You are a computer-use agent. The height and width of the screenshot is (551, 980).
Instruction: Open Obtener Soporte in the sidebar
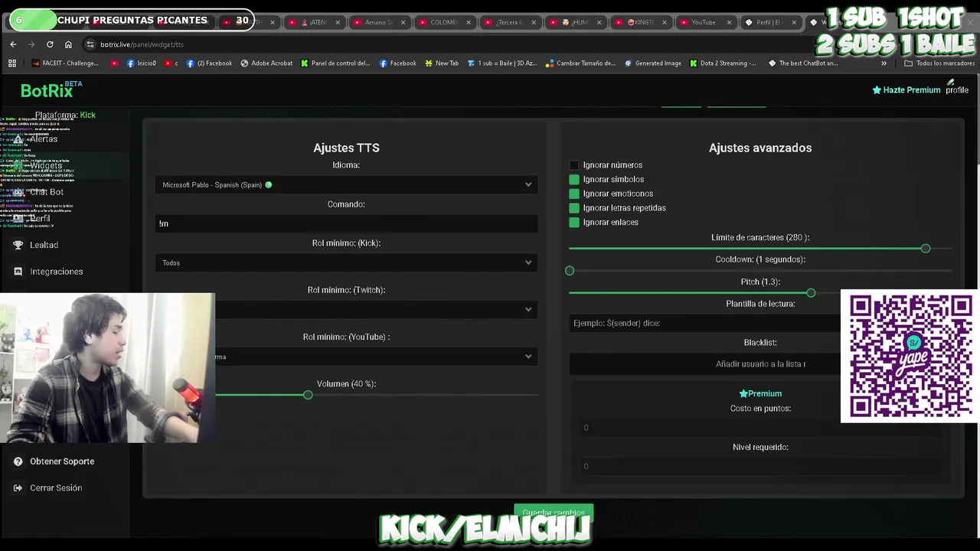[62, 461]
